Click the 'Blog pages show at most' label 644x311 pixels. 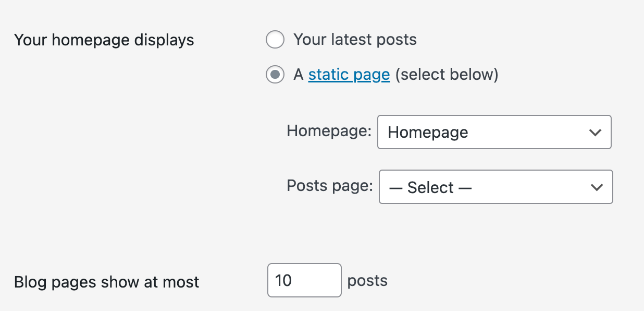tap(106, 282)
